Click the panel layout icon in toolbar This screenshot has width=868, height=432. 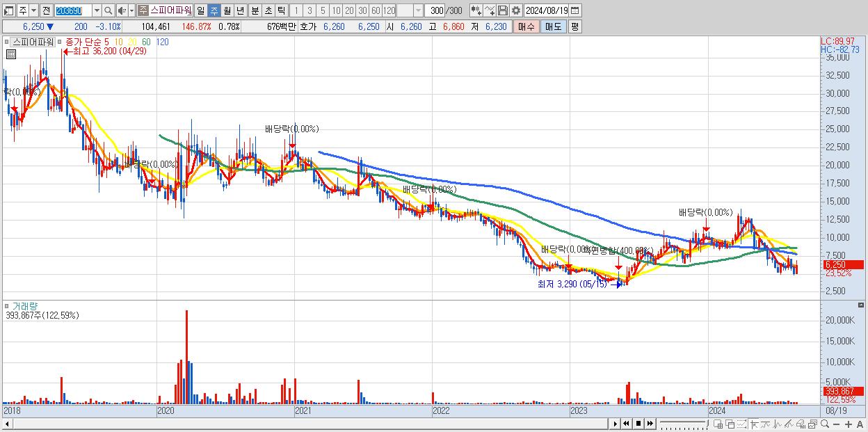pyautogui.click(x=8, y=11)
